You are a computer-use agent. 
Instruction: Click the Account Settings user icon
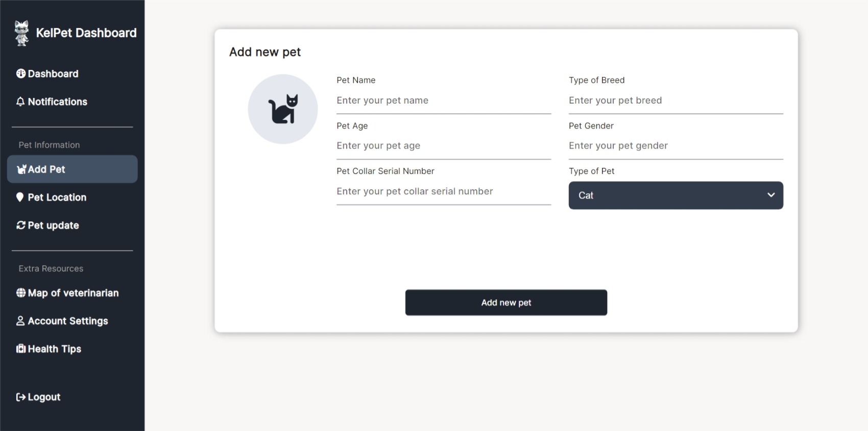20,321
